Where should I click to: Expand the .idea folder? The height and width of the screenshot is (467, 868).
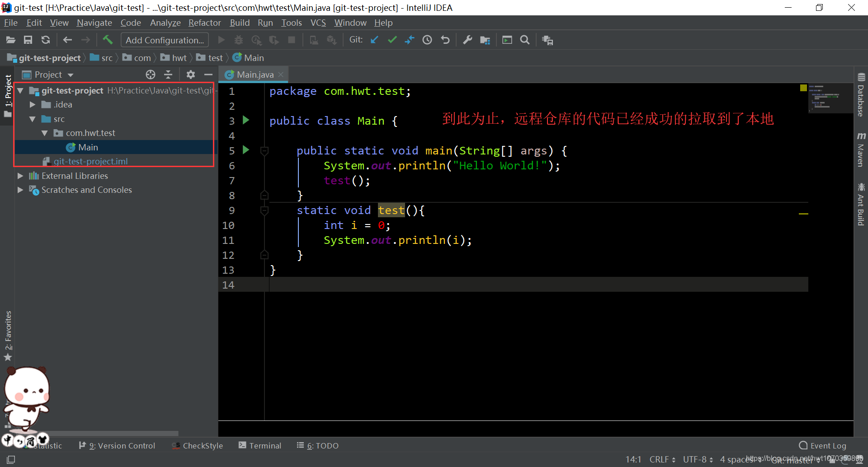coord(33,105)
